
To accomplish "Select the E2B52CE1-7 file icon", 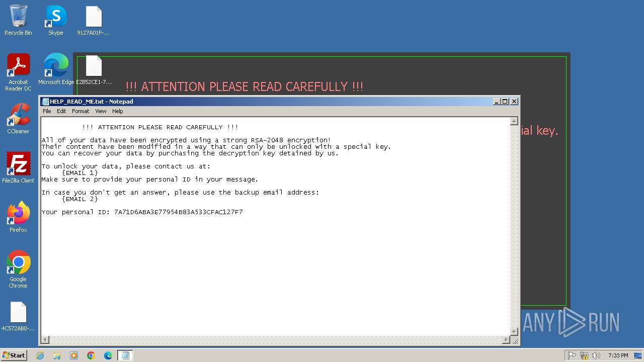I will tap(94, 69).
